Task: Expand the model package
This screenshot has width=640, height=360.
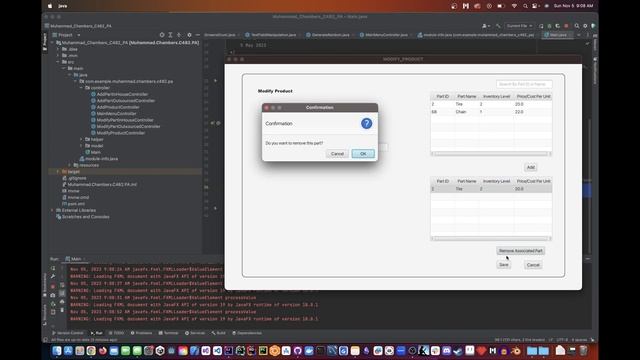Action: [81, 146]
